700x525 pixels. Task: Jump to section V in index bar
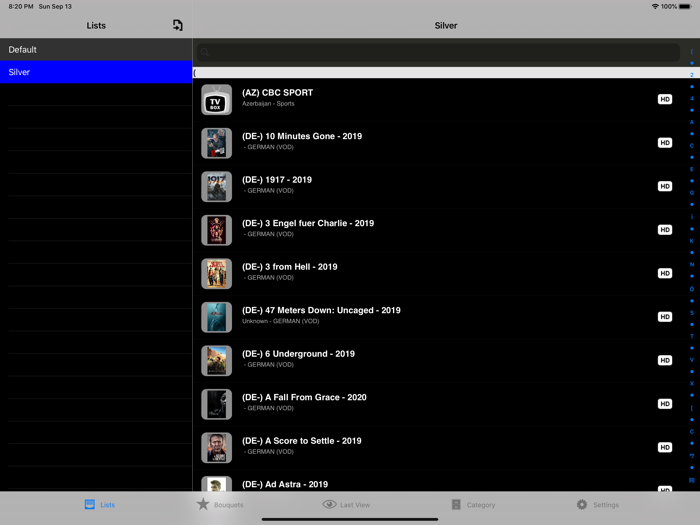point(692,360)
